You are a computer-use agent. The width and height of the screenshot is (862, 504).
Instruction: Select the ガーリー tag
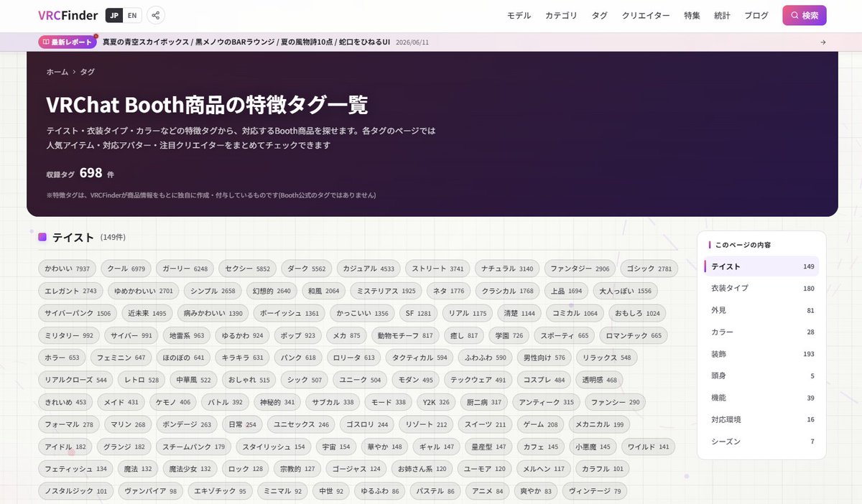click(185, 269)
